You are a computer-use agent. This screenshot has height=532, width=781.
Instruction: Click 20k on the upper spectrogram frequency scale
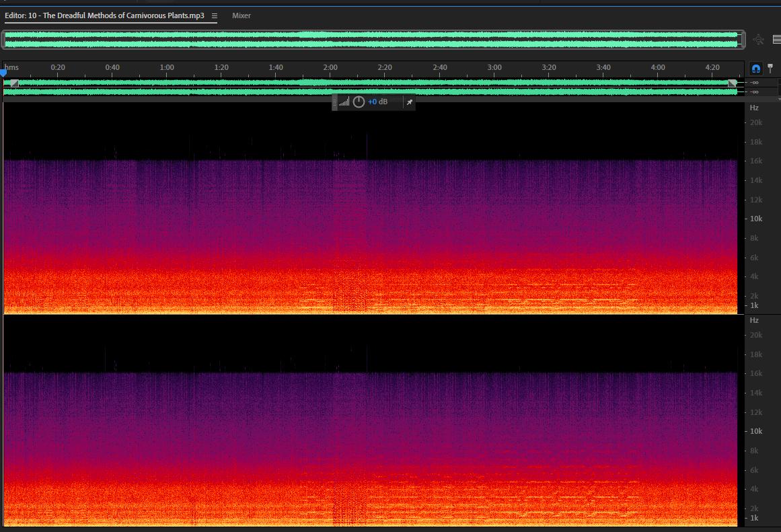tap(756, 122)
